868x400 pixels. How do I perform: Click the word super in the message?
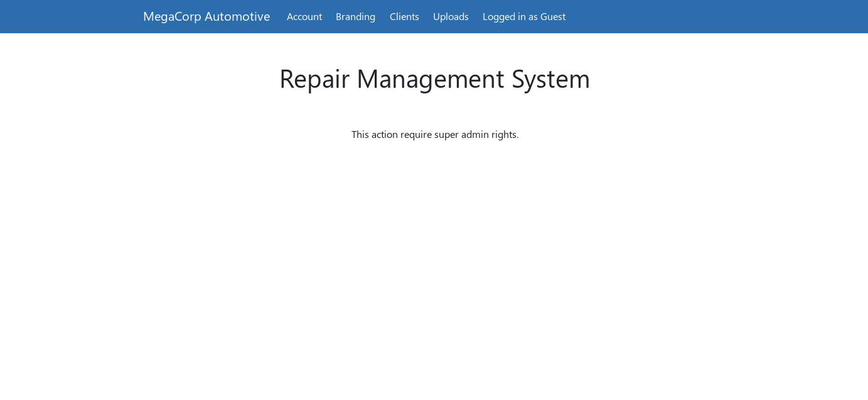click(x=446, y=134)
